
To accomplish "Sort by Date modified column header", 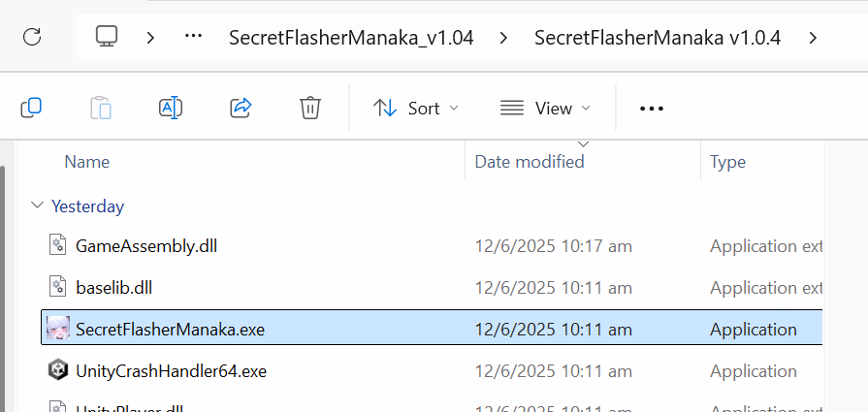I will point(530,162).
